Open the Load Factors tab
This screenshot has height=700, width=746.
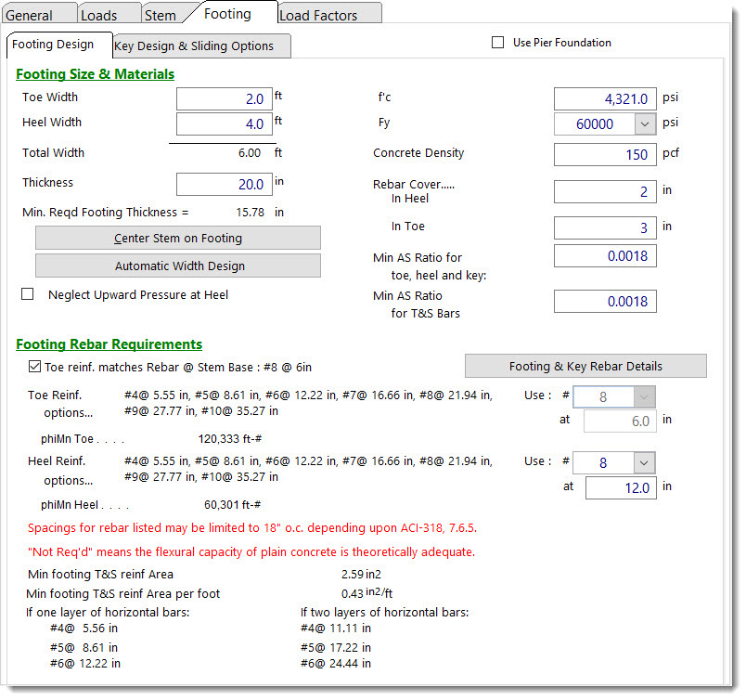tap(317, 15)
